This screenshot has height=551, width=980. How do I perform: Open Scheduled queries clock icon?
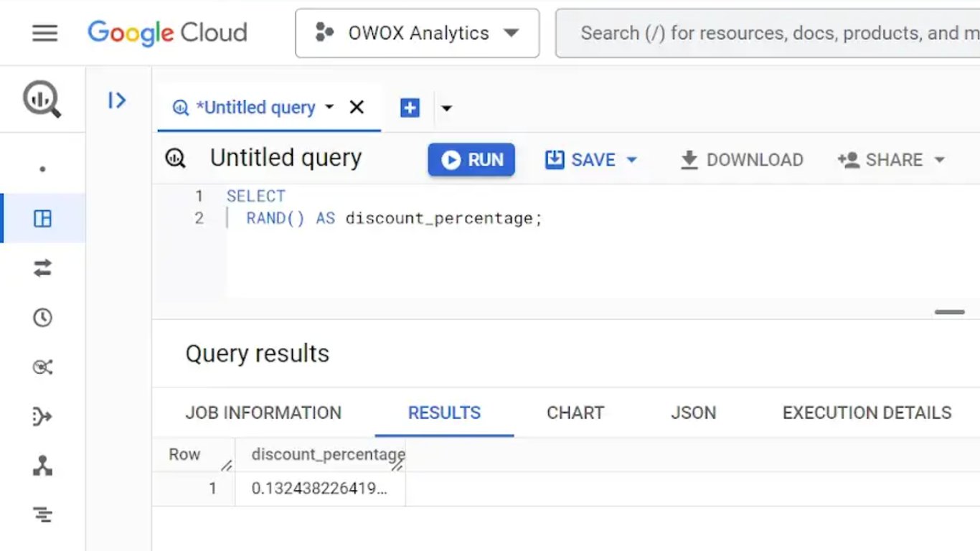click(43, 318)
